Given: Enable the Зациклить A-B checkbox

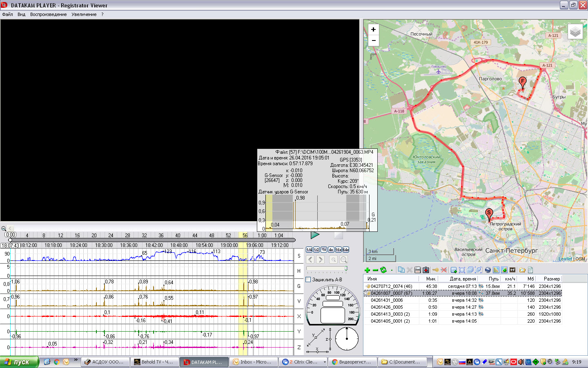Looking at the screenshot, I should [308, 280].
